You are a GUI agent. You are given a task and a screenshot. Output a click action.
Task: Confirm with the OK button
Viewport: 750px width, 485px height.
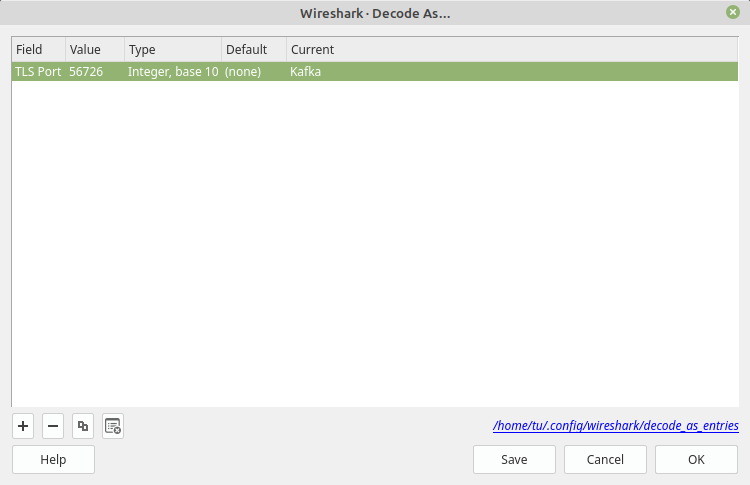point(696,459)
